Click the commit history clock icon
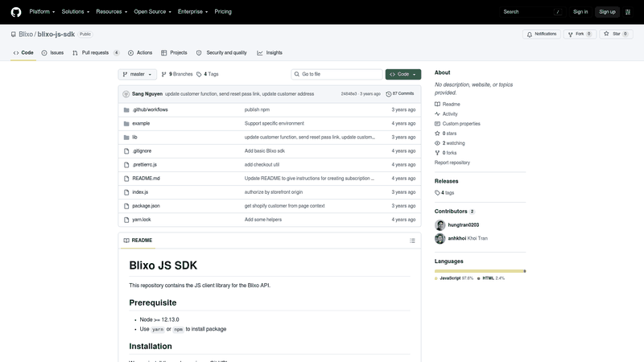644x362 pixels. 389,94
